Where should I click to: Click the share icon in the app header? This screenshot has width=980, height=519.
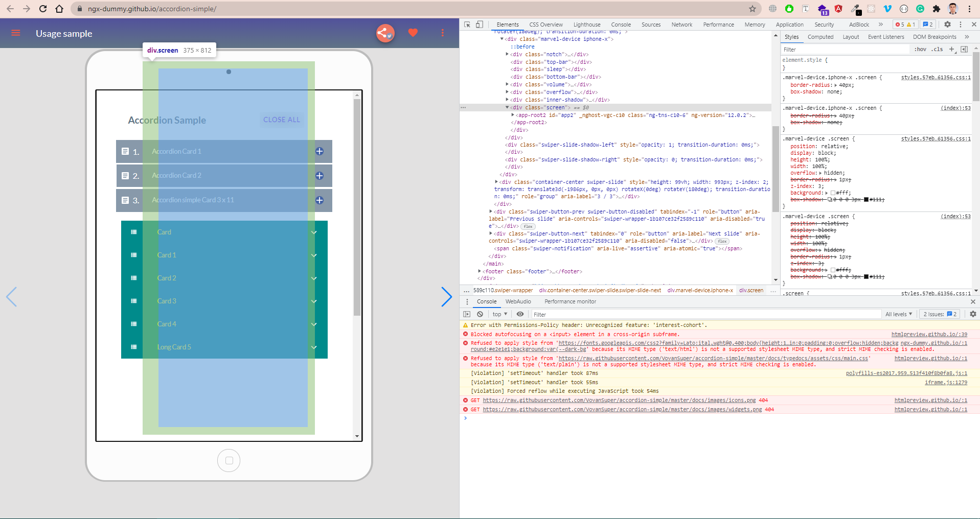pos(385,33)
